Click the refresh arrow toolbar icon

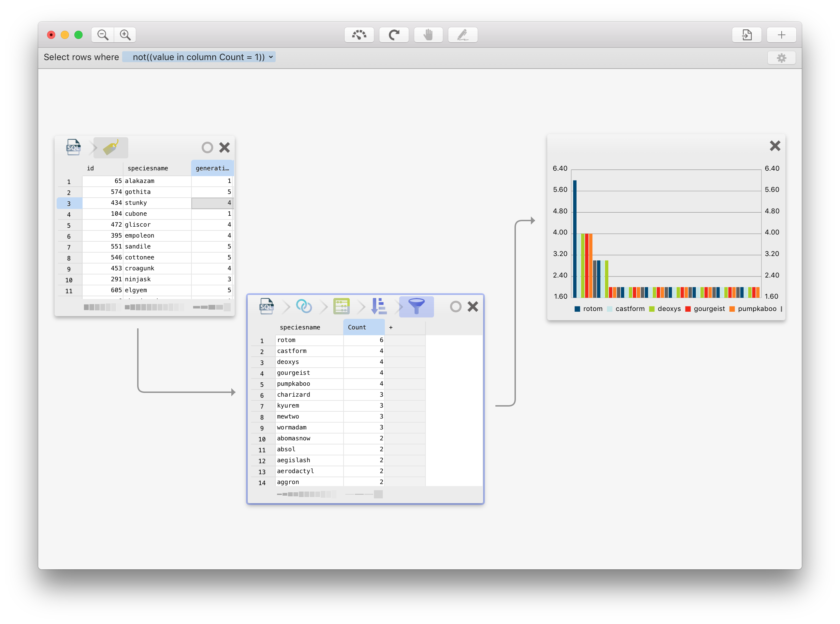click(x=394, y=35)
